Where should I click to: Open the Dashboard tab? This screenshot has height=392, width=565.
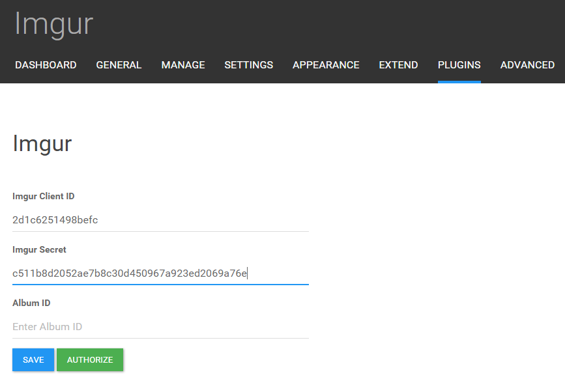[x=46, y=65]
